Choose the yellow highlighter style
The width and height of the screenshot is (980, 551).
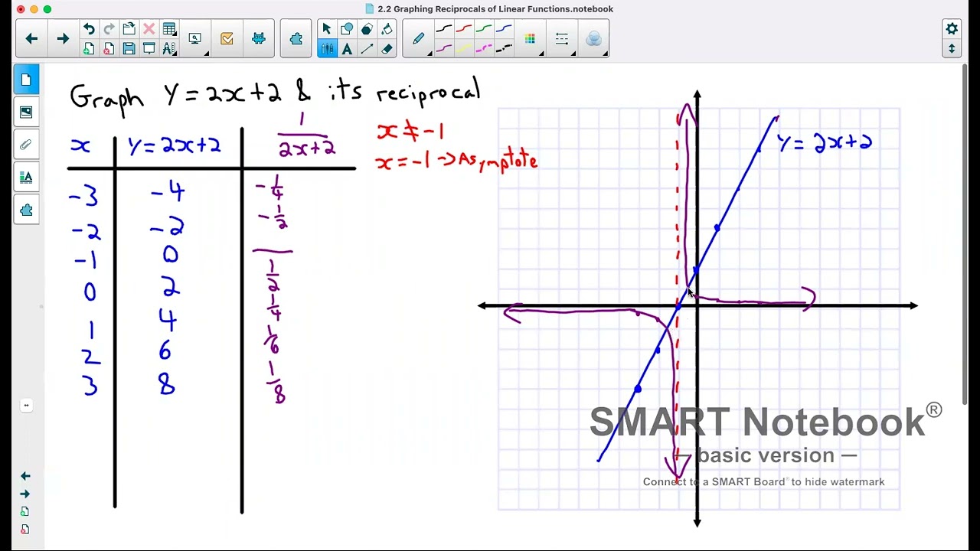(x=464, y=48)
